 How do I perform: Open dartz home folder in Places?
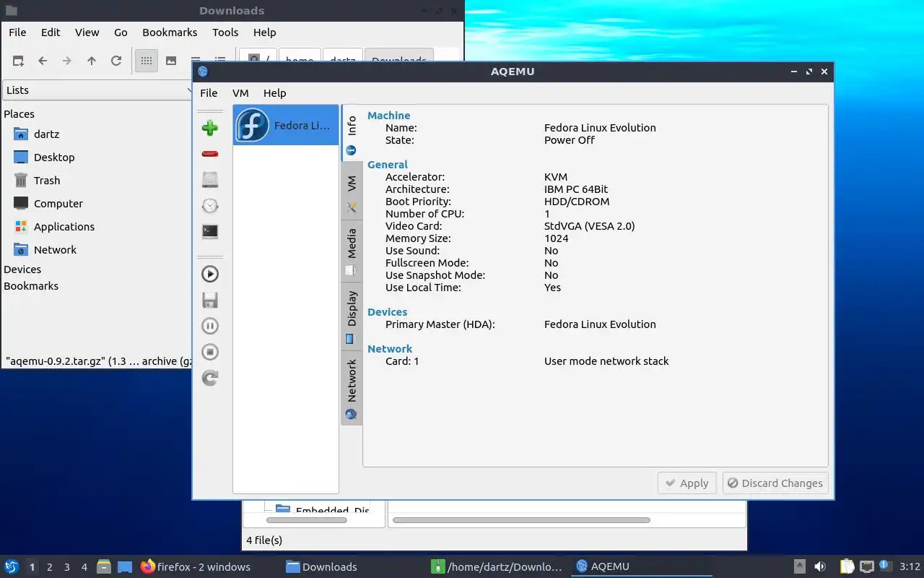46,134
